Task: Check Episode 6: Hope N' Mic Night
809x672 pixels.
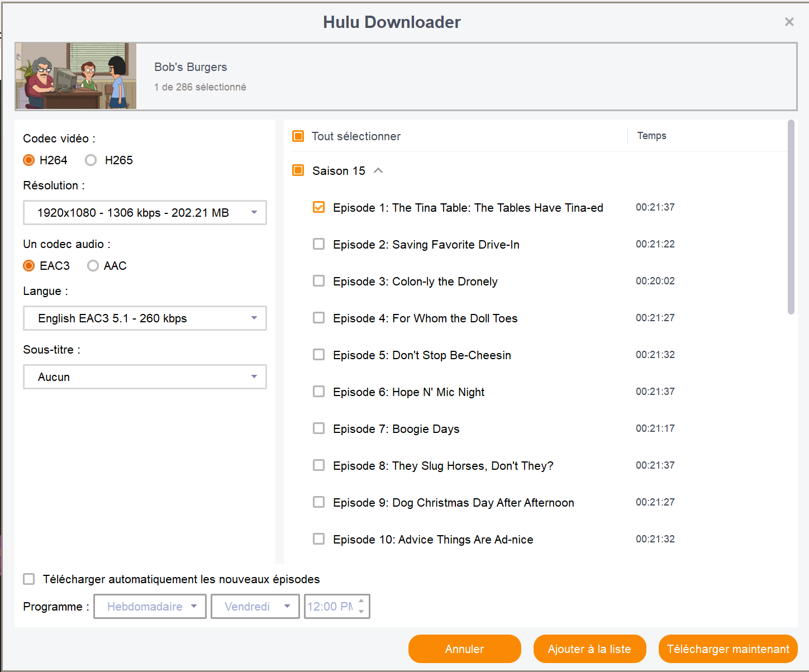Action: 318,392
